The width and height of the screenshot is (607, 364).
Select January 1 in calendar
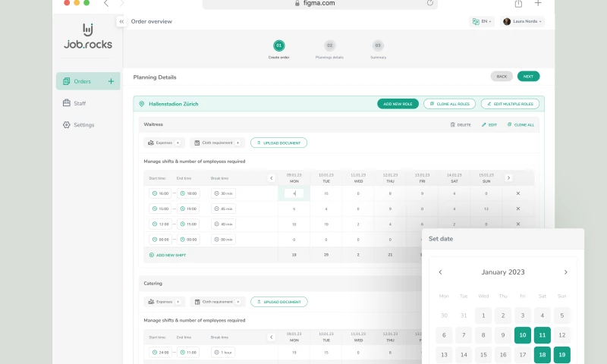click(x=483, y=315)
